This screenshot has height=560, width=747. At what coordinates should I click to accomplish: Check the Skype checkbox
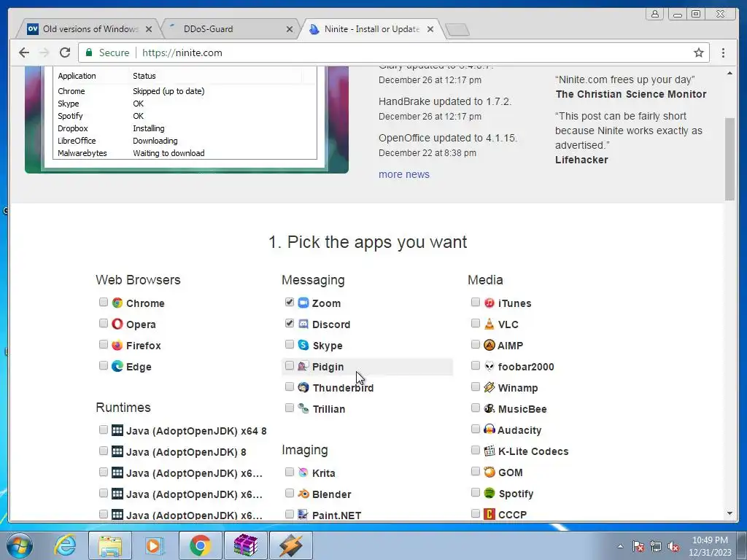[289, 344]
